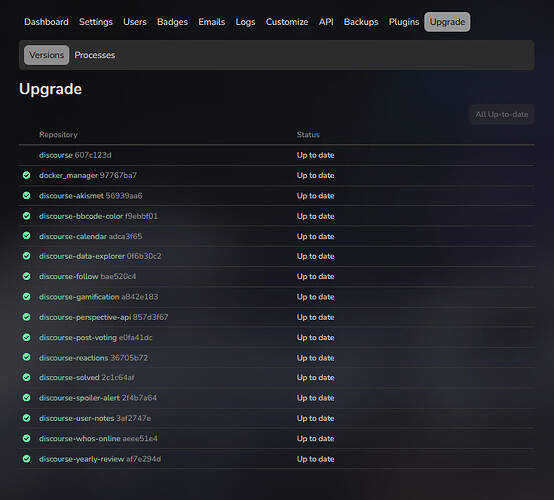
Task: Click Up to date status for discourse-yearly-review
Action: point(316,459)
